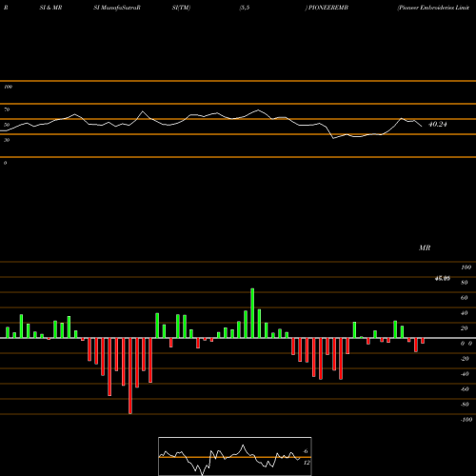Click the 'MR' title above histogram

click(x=425, y=248)
